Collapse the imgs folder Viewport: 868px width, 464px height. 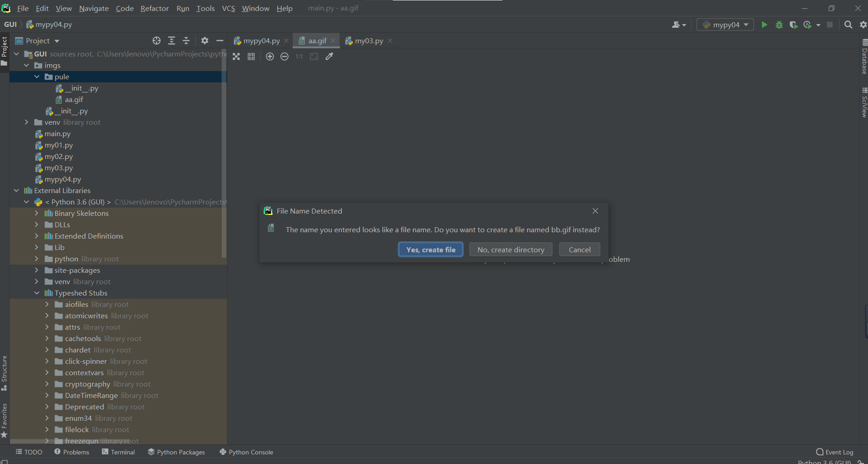click(27, 65)
